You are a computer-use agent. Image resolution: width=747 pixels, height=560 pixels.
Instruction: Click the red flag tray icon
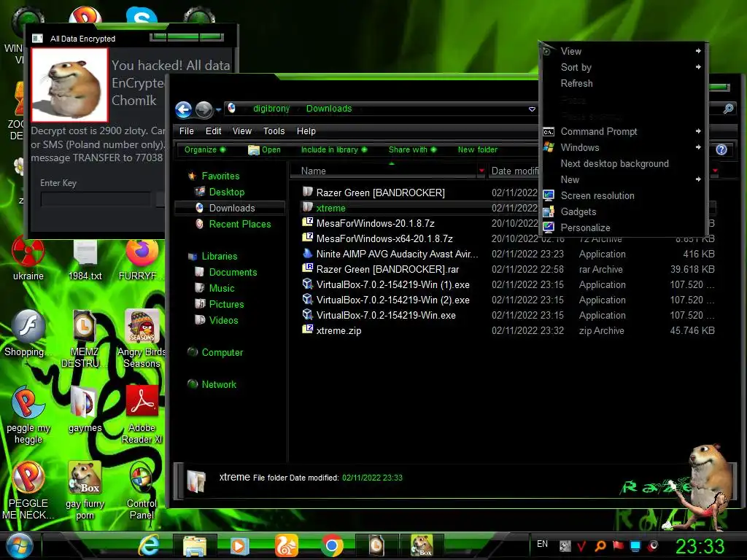tap(618, 545)
